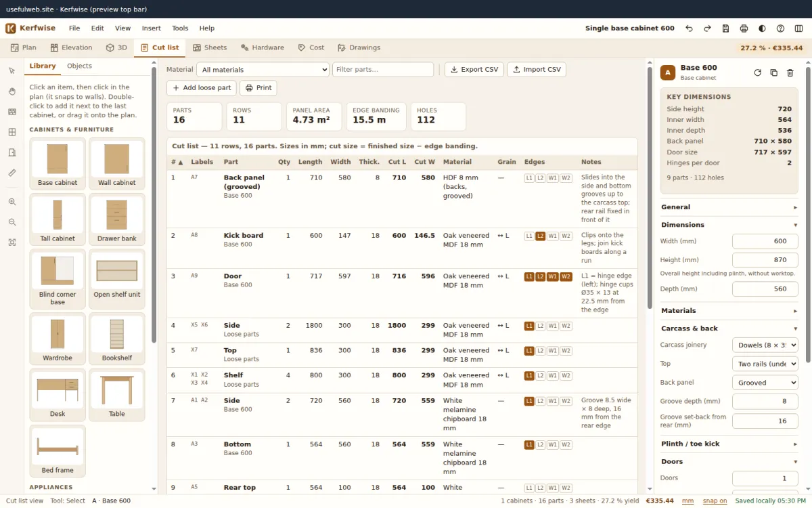Toggle W1 edge on the Top row

tap(553, 351)
